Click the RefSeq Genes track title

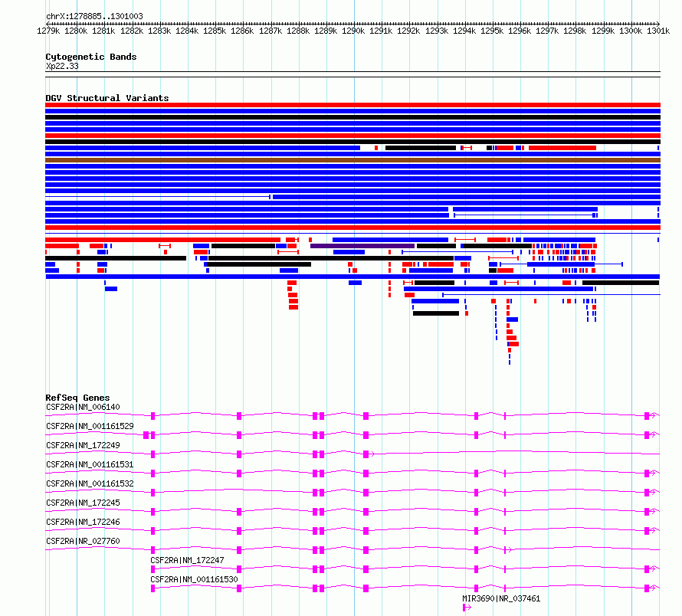77,398
